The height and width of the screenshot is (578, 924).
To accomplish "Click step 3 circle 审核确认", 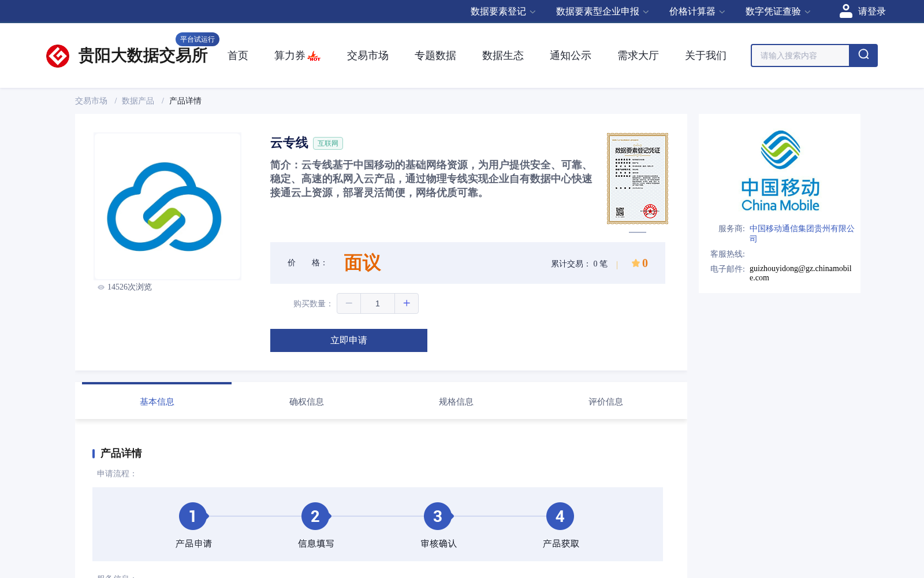I will (438, 516).
